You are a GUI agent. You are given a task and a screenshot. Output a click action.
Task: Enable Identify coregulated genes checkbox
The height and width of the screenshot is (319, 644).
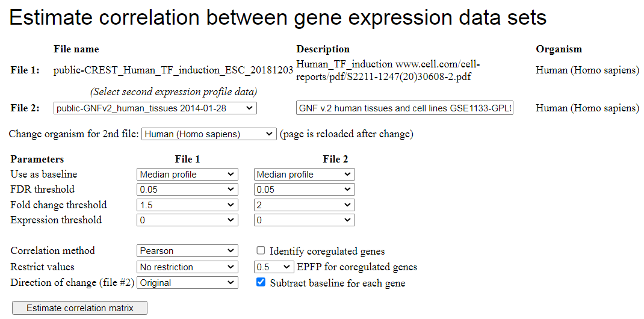tap(261, 251)
